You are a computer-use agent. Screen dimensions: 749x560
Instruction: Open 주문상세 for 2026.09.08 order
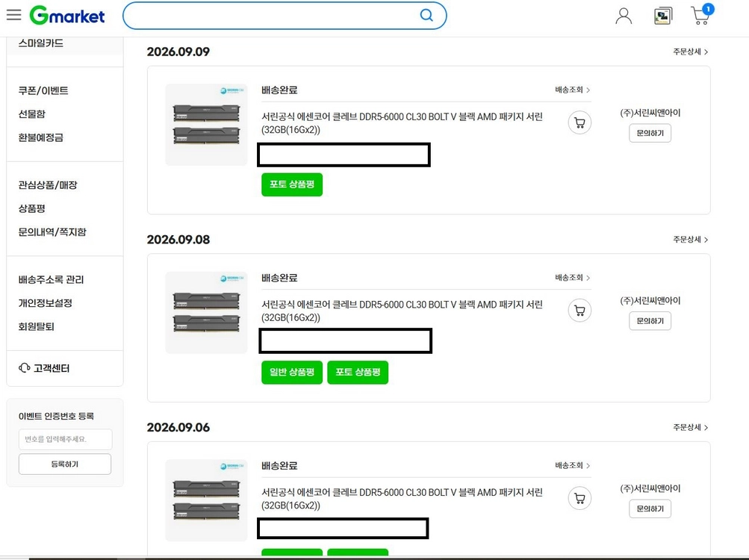tap(690, 240)
